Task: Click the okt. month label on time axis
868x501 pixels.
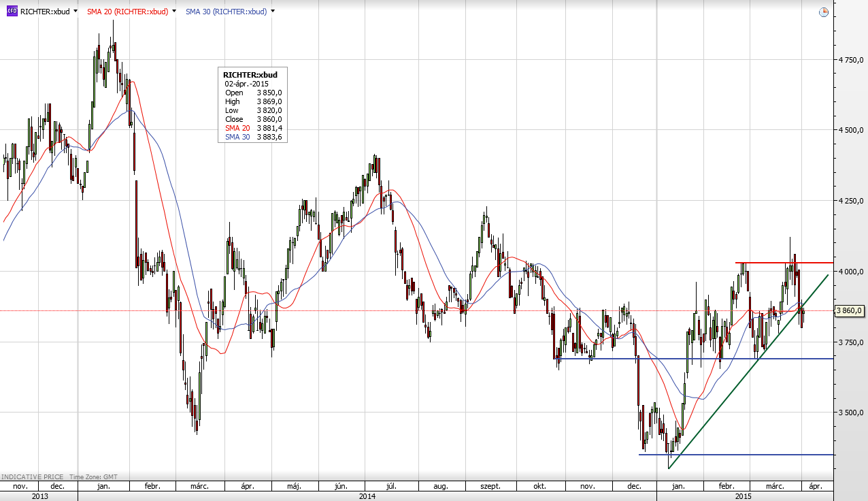Action: point(540,487)
